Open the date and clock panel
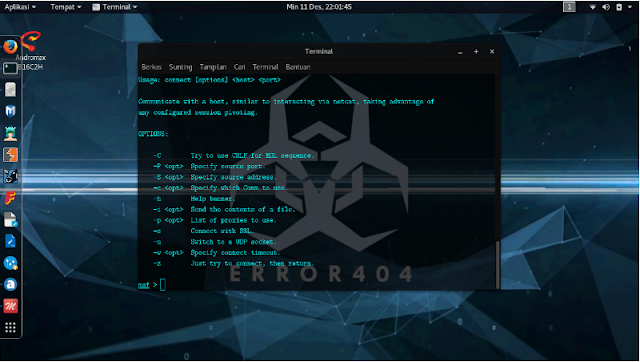This screenshot has height=362, width=640. 319,7
